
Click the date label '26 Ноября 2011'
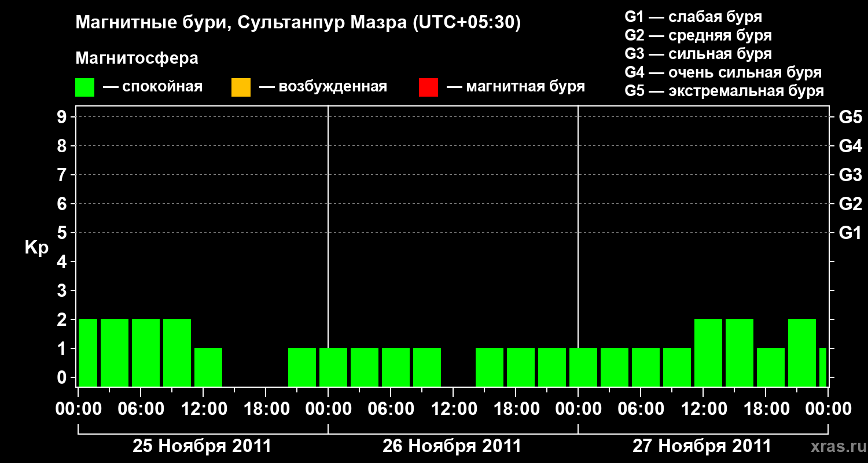(x=452, y=446)
